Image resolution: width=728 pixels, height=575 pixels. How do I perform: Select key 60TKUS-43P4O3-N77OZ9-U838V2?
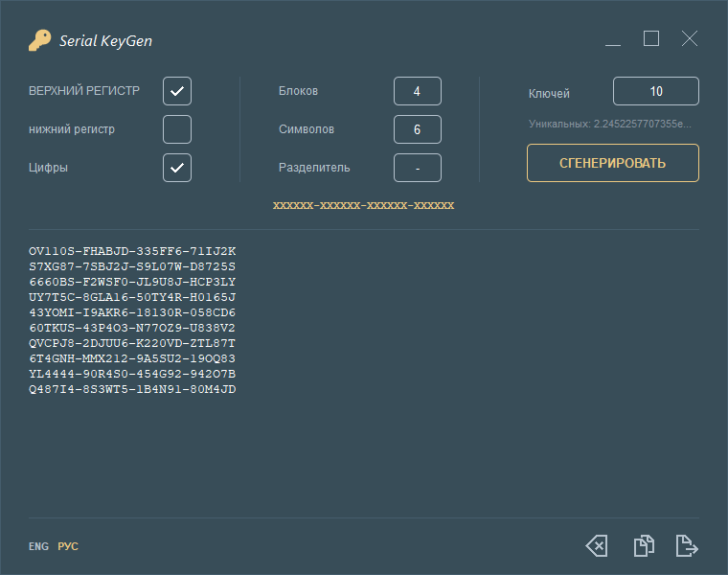coord(132,328)
